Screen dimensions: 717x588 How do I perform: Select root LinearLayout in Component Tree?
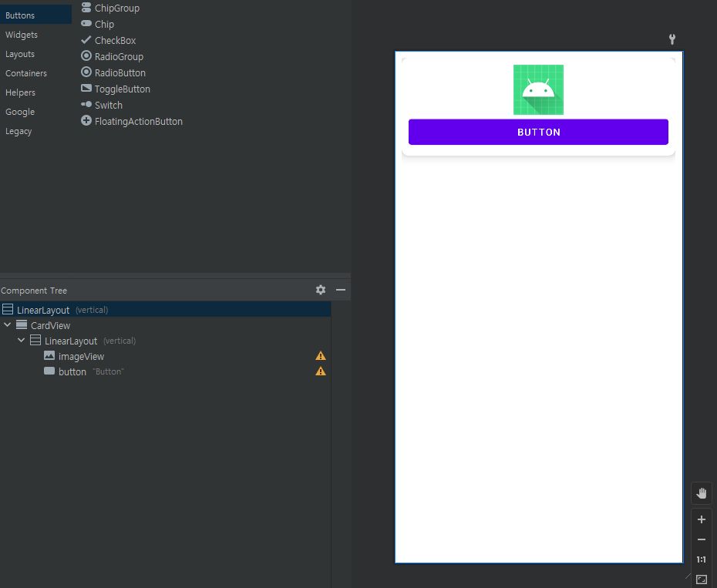click(166, 310)
